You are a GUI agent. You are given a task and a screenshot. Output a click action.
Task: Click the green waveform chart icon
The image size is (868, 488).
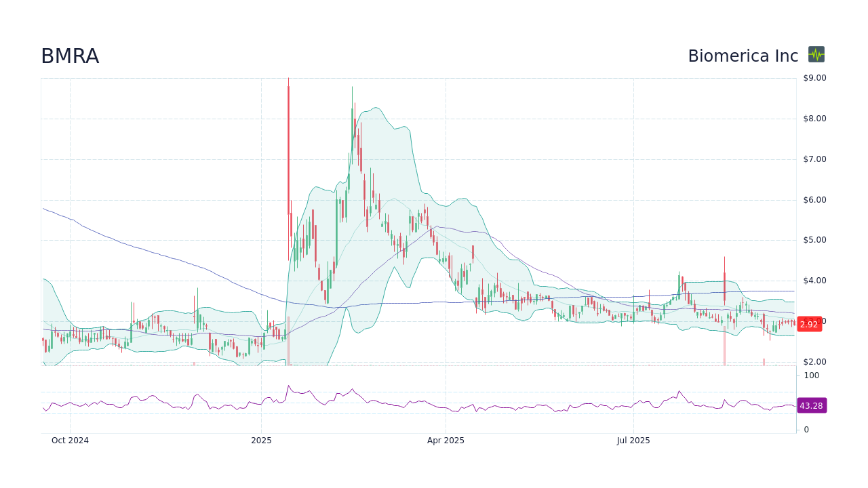point(816,55)
